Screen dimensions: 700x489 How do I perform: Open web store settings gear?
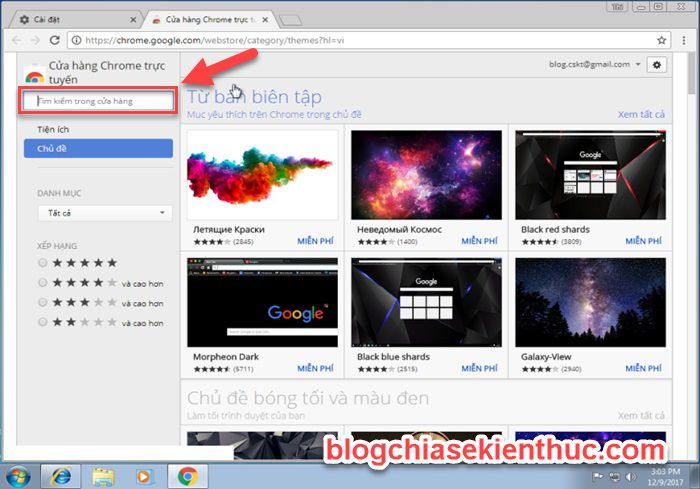tap(657, 65)
